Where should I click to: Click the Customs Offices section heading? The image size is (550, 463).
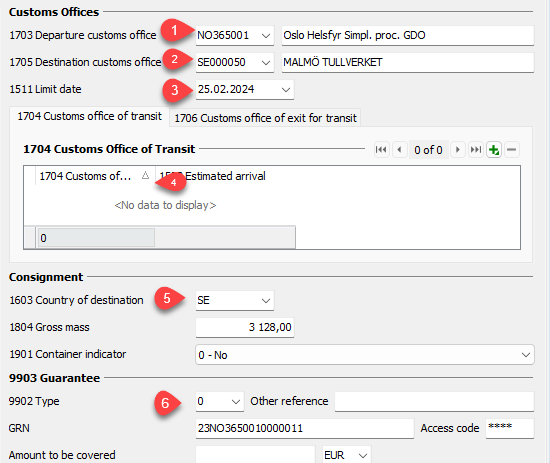coord(54,12)
